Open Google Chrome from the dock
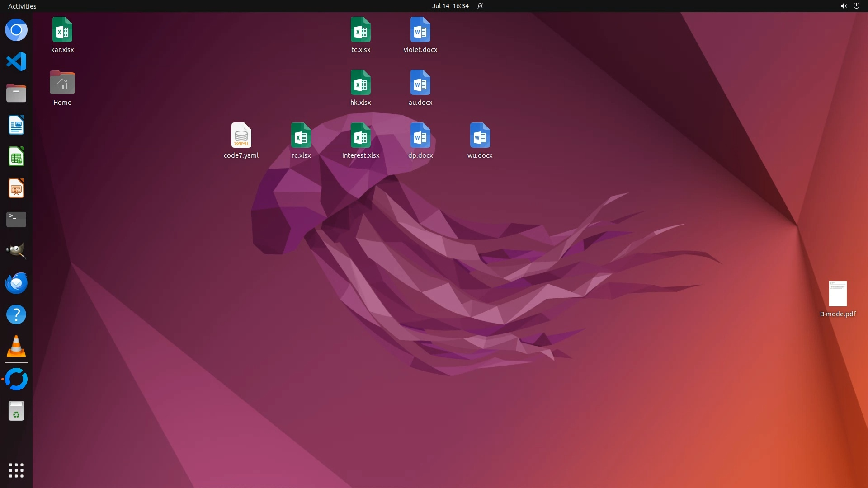The height and width of the screenshot is (488, 868). coord(16,30)
